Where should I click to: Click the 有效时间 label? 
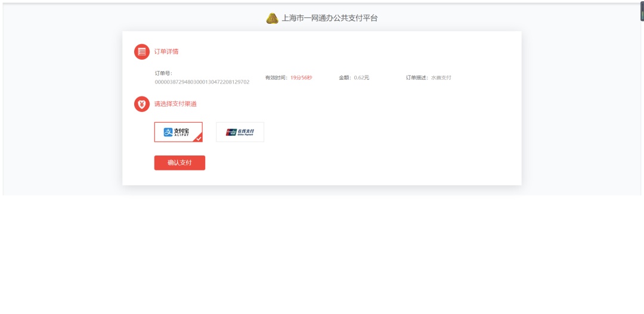point(278,77)
